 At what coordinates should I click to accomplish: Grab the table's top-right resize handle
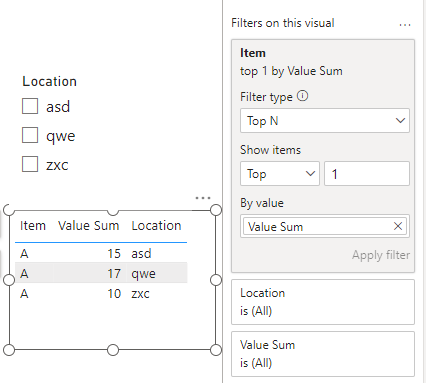point(216,210)
